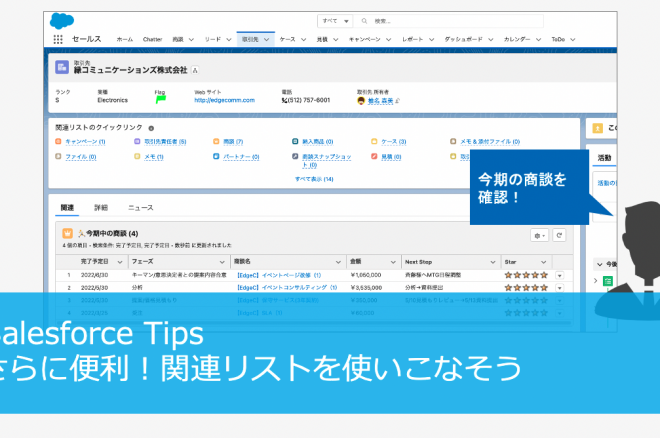Image resolution: width=660 pixels, height=438 pixels.
Task: Click the account owner avatar
Action: pyautogui.click(x=361, y=101)
